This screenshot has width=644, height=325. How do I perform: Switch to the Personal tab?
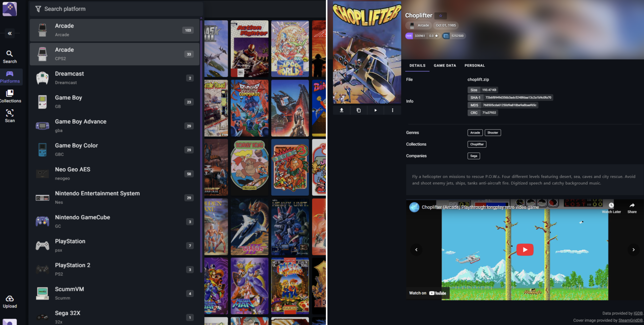pos(475,65)
